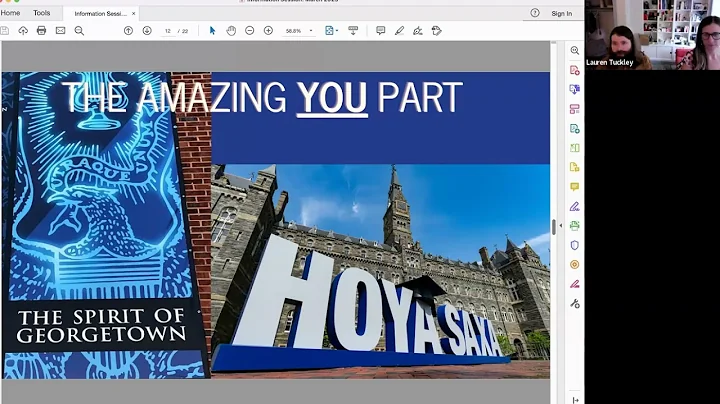The width and height of the screenshot is (720, 404).
Task: Click the scrolling mode toolbar icon
Action: 353,31
